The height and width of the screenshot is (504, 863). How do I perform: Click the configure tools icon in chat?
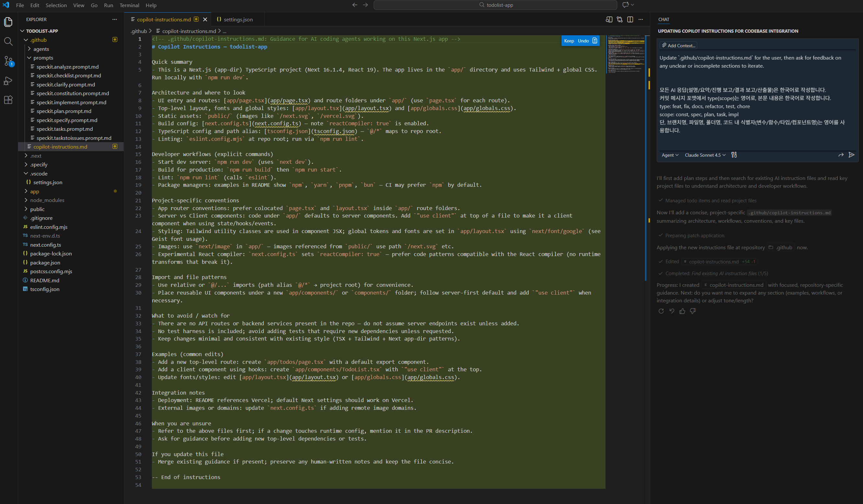734,155
